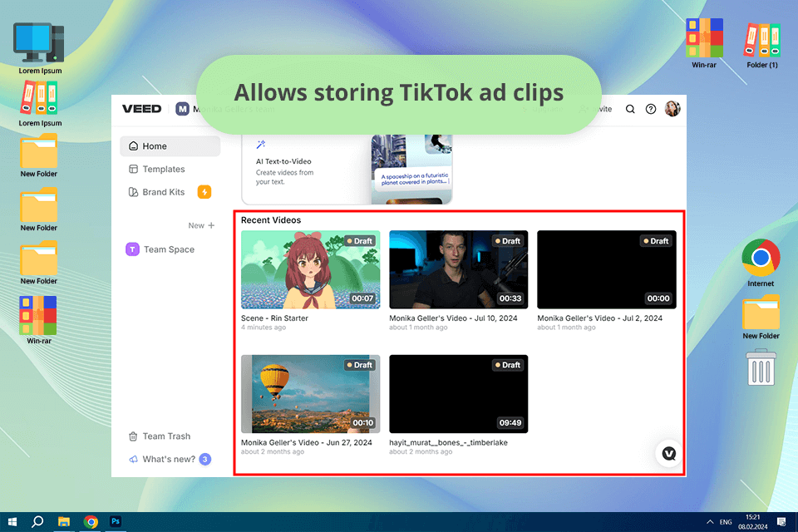
Task: Open What's new? announcements
Action: (x=162, y=459)
